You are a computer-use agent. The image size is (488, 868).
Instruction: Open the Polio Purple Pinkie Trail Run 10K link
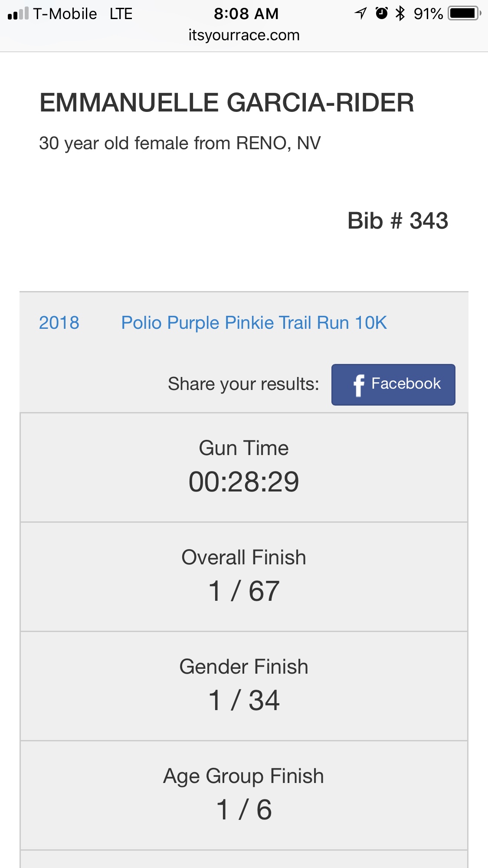coord(254,323)
